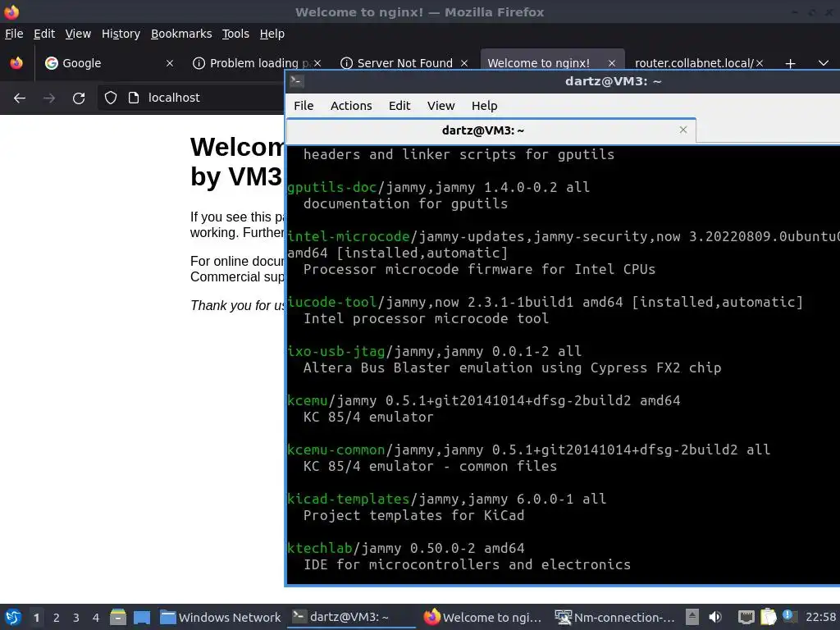Image resolution: width=840 pixels, height=630 pixels.
Task: Open file manager from panel
Action: pyautogui.click(x=118, y=617)
